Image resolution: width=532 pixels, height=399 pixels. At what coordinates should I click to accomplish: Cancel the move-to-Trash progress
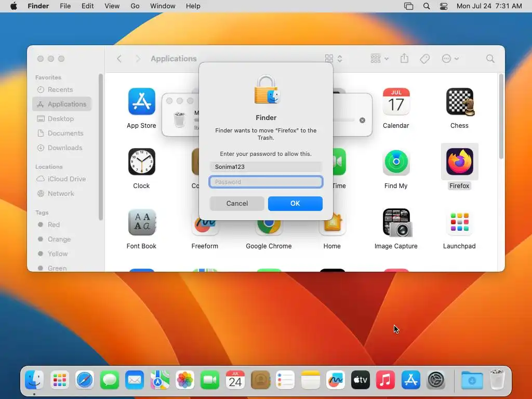point(362,120)
